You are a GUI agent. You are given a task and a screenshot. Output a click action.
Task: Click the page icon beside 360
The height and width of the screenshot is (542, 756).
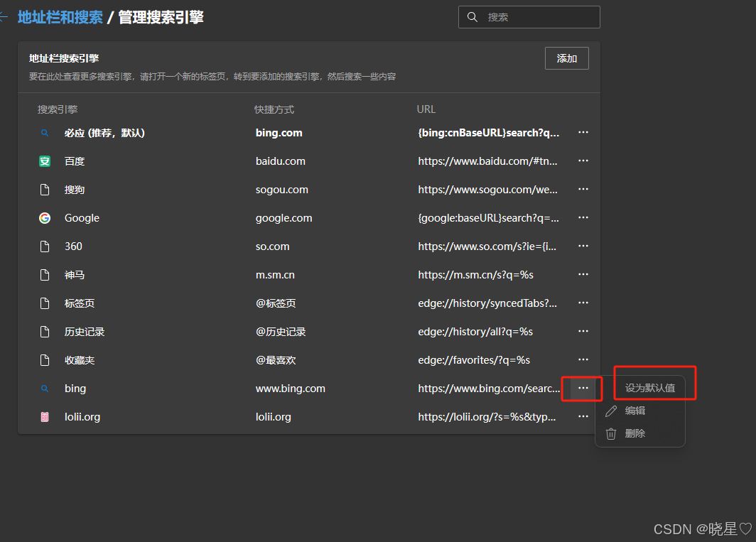click(x=45, y=246)
